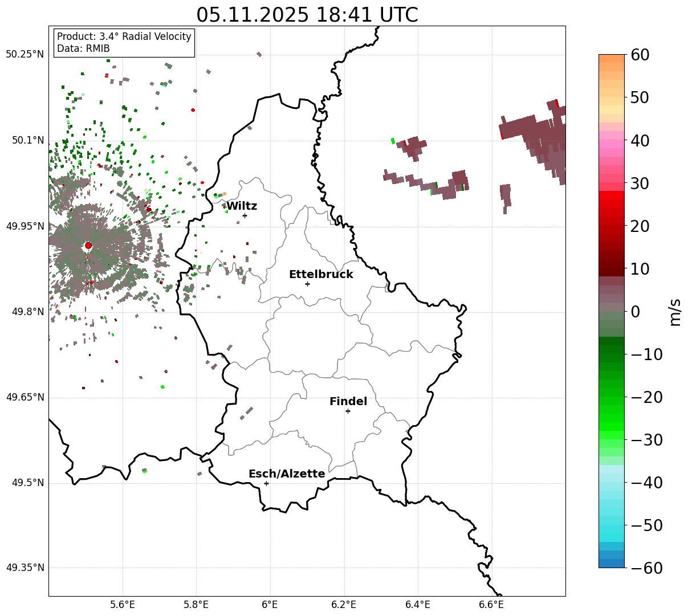Click the 49.35°N latitude label
This screenshot has width=688, height=616.
(x=25, y=568)
